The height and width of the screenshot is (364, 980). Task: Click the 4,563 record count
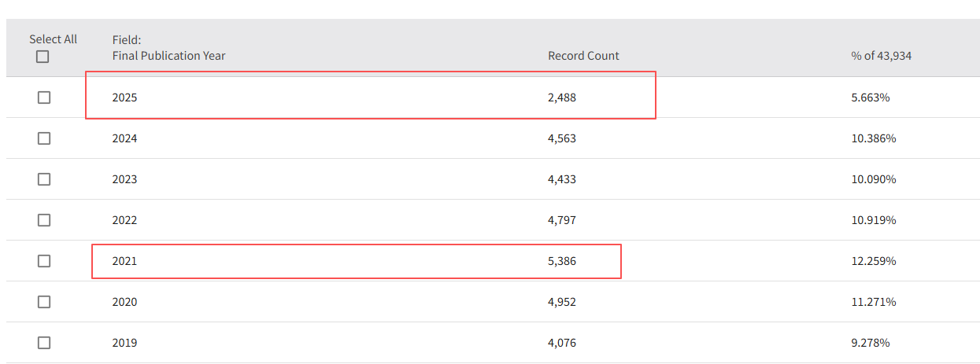click(562, 138)
